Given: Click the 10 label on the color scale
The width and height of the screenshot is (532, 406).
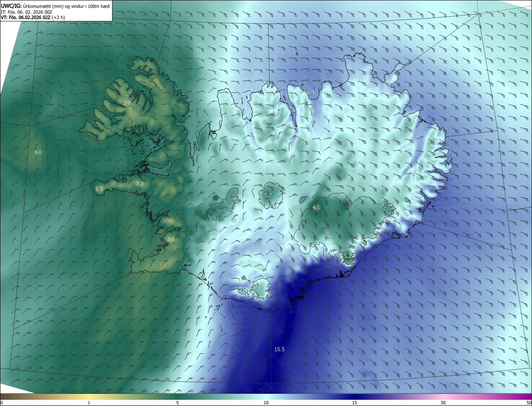Looking at the screenshot, I should [x=266, y=403].
